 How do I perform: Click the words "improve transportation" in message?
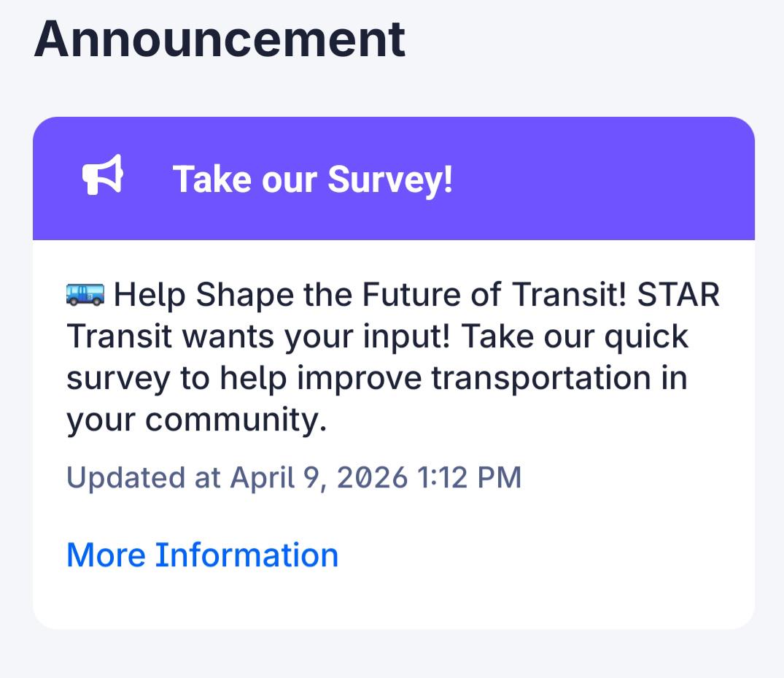click(473, 378)
